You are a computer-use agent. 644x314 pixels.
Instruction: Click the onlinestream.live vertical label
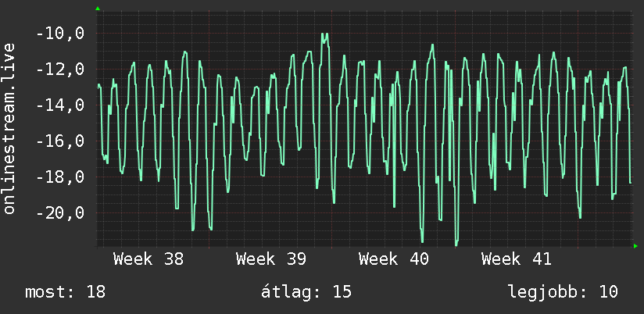point(9,128)
